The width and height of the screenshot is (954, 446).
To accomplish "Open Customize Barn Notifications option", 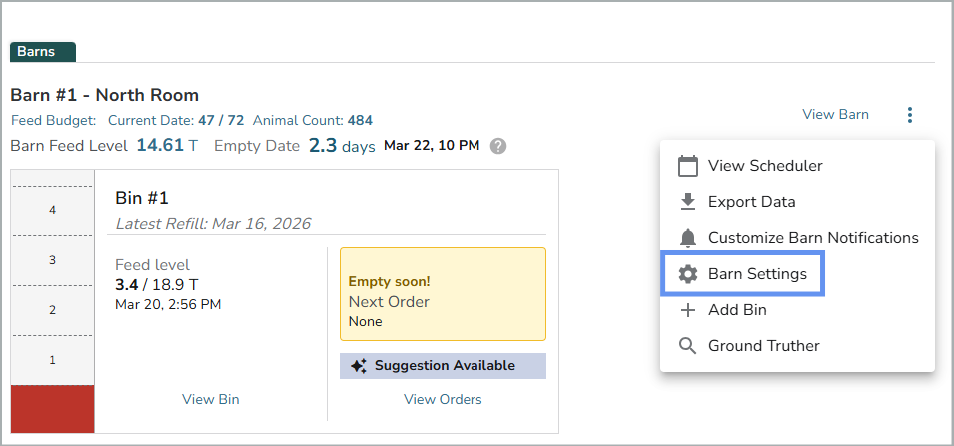I will point(813,238).
